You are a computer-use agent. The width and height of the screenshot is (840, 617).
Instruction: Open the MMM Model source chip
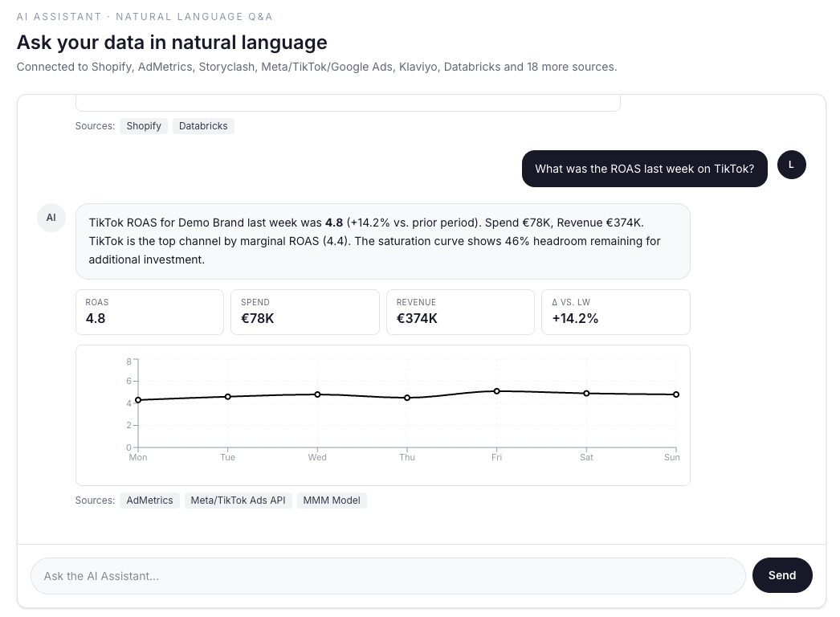332,501
